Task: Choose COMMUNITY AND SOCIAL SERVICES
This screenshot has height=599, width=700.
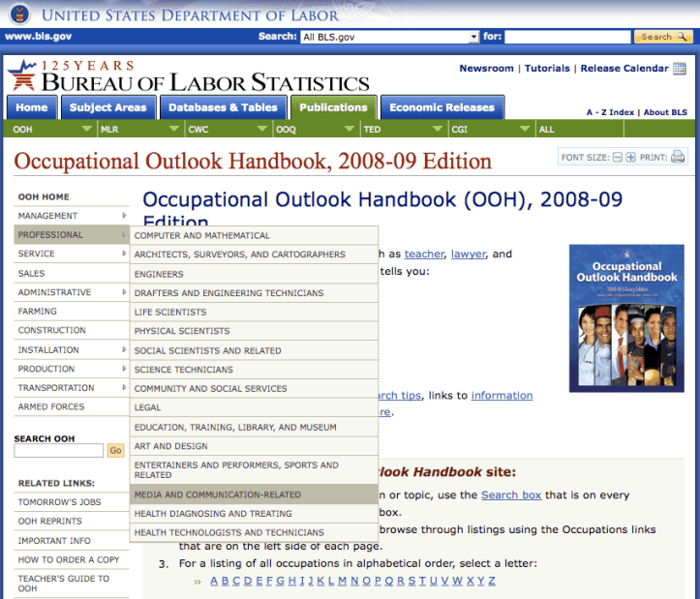Action: pyautogui.click(x=254, y=388)
